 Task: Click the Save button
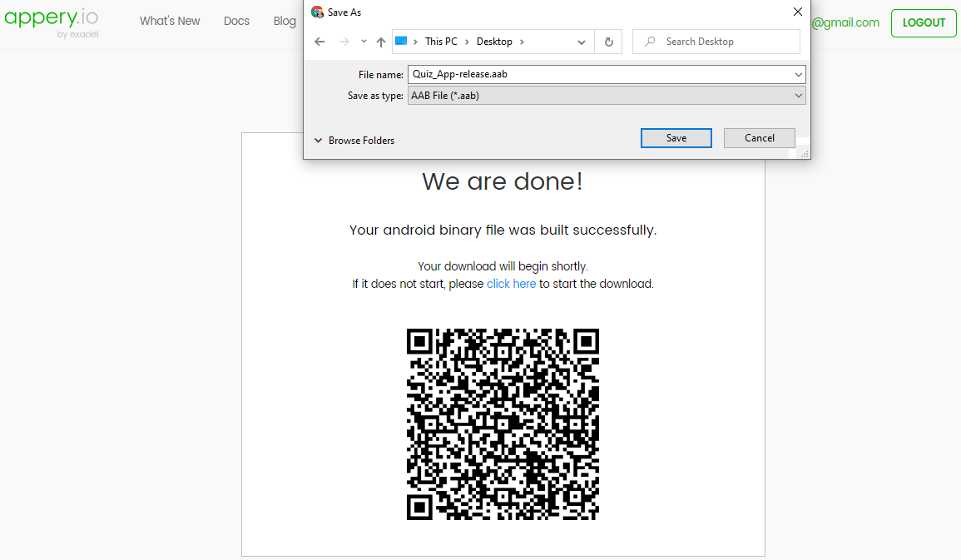(676, 138)
